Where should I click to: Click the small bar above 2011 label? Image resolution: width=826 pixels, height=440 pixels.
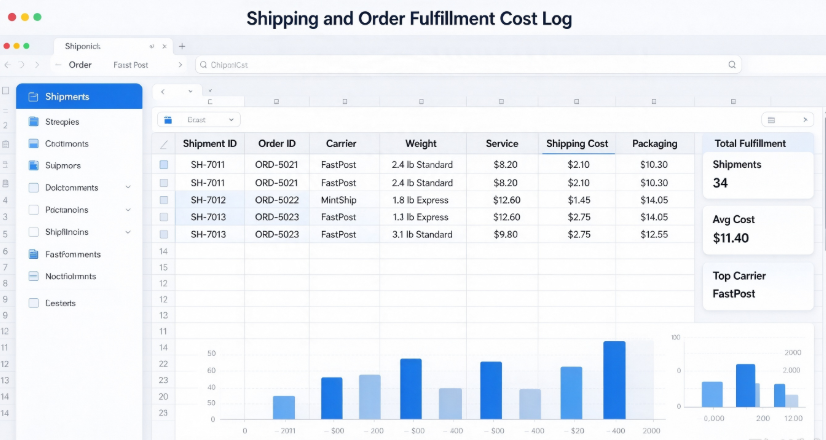(x=284, y=408)
